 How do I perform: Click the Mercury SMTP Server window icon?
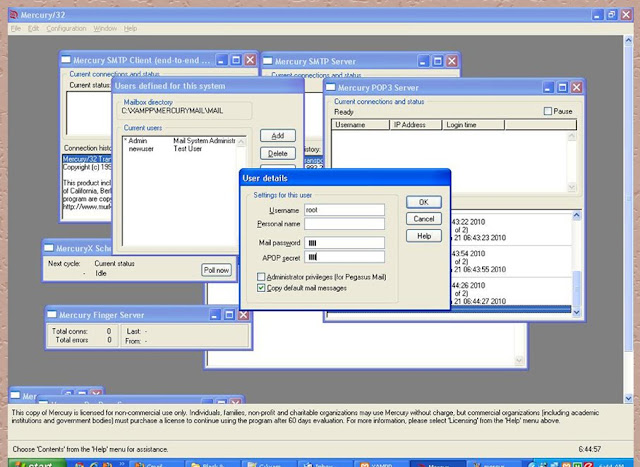point(268,61)
